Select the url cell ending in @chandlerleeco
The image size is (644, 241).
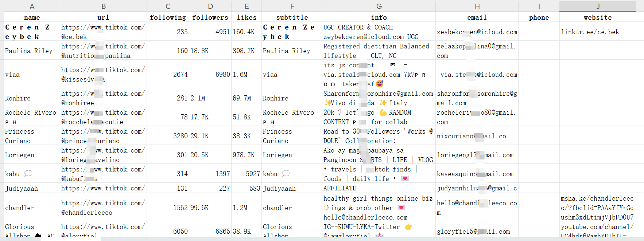[104, 208]
